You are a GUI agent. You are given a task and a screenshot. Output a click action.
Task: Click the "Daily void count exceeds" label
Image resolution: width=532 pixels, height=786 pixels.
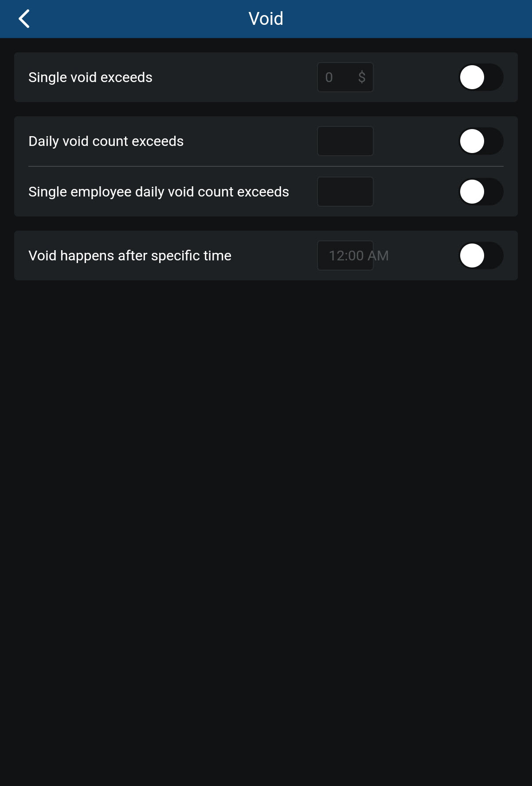tap(106, 141)
